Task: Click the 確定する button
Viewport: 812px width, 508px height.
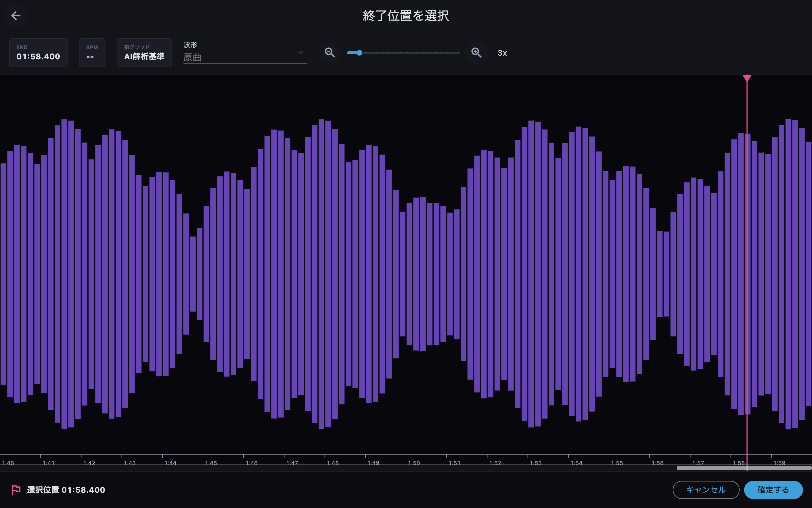Action: [773, 490]
